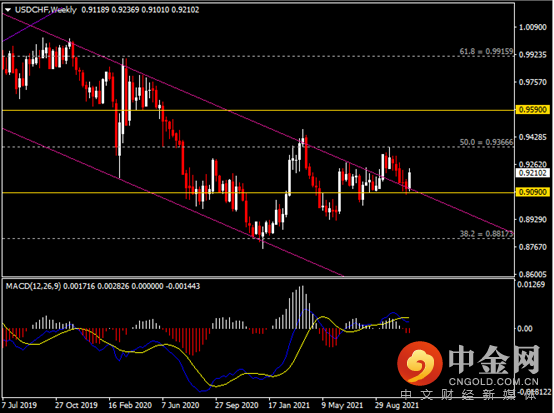Screen dimensions: 554x413
Task: Click the CNGOLD red swirl logo icon
Action: click(x=420, y=363)
